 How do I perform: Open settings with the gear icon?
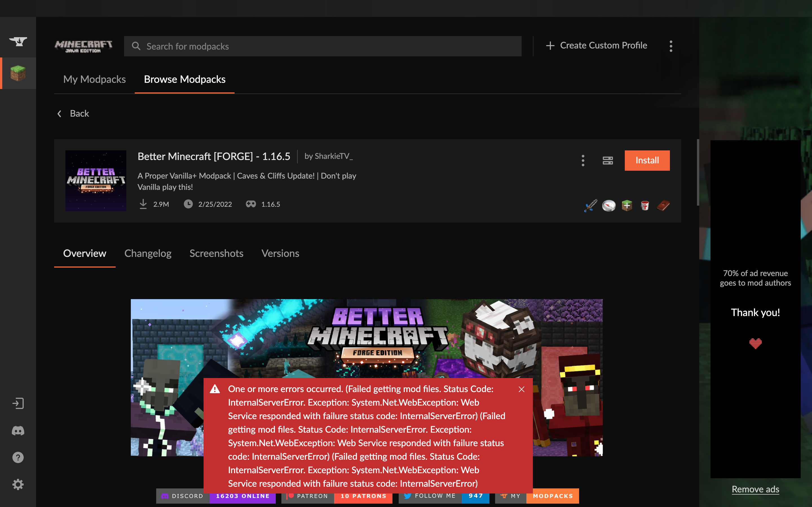click(x=18, y=484)
